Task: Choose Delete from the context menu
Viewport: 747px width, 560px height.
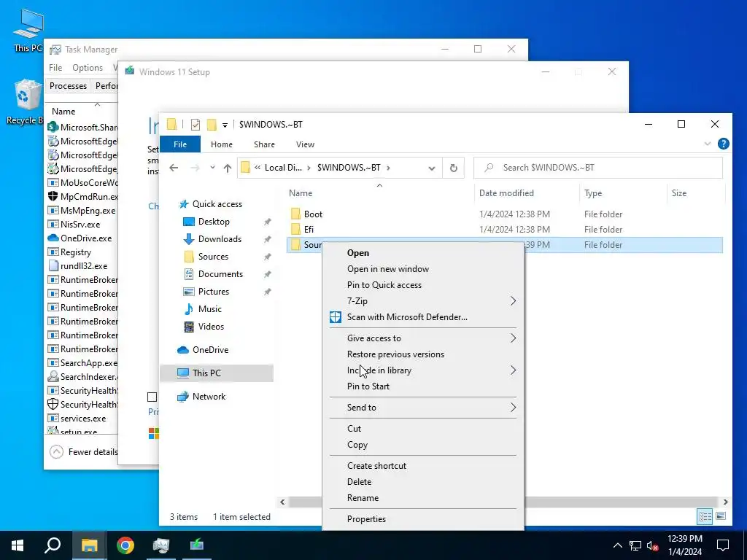Action: pos(359,482)
